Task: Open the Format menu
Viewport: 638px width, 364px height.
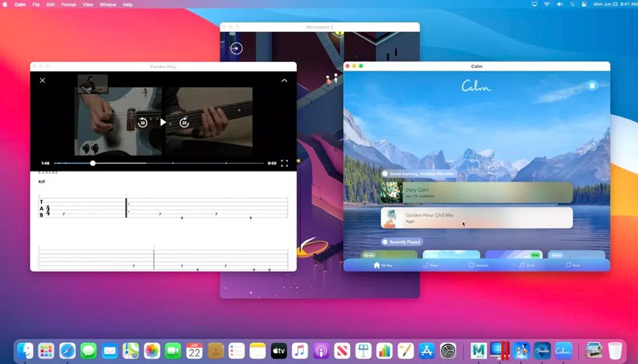Action: coord(69,5)
